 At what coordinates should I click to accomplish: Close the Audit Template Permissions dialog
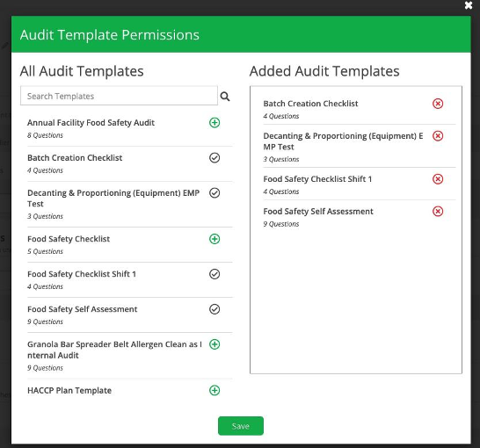click(469, 5)
